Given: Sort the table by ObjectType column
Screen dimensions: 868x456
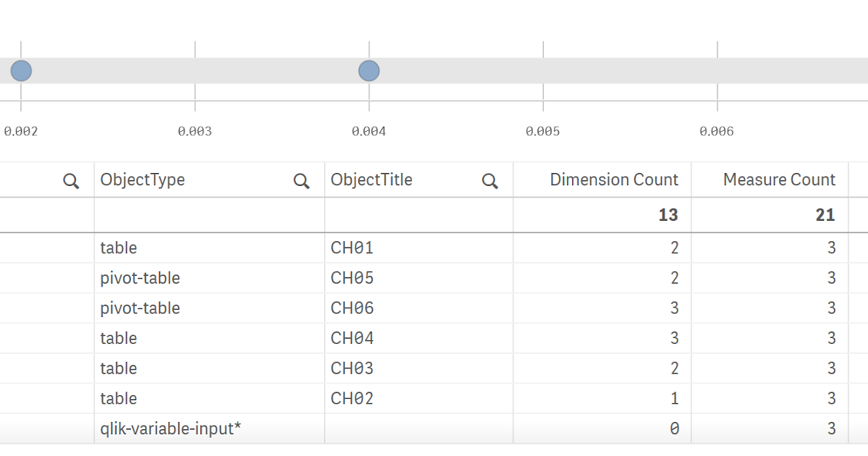Looking at the screenshot, I should (143, 180).
